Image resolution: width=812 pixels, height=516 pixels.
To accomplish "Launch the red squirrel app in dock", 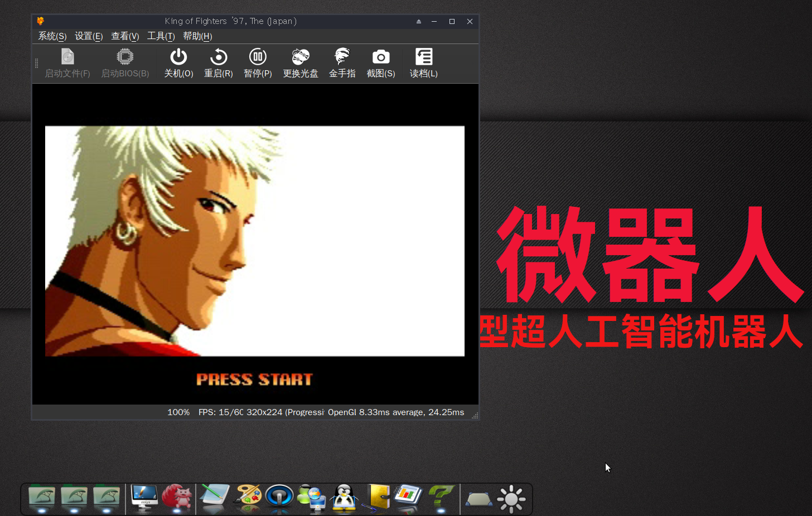I will pos(177,497).
